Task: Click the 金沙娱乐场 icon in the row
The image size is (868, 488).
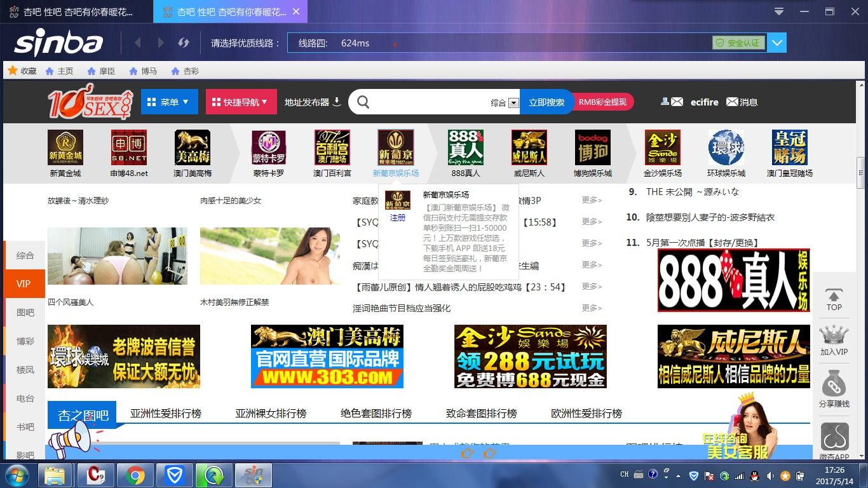Action: [663, 147]
